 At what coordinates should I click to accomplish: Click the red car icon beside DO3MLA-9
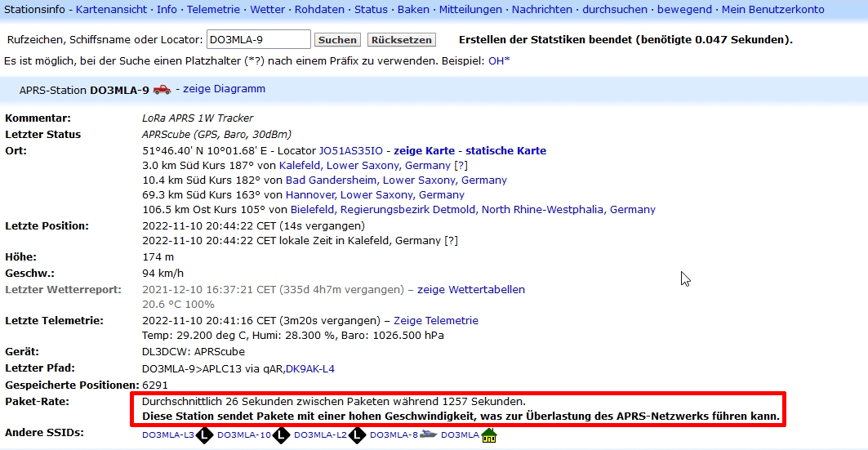tap(162, 90)
